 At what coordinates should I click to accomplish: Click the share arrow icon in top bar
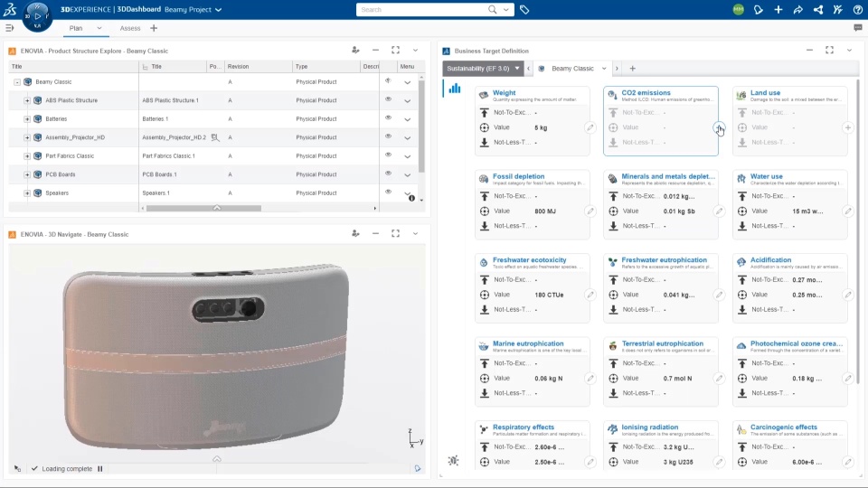click(x=797, y=9)
